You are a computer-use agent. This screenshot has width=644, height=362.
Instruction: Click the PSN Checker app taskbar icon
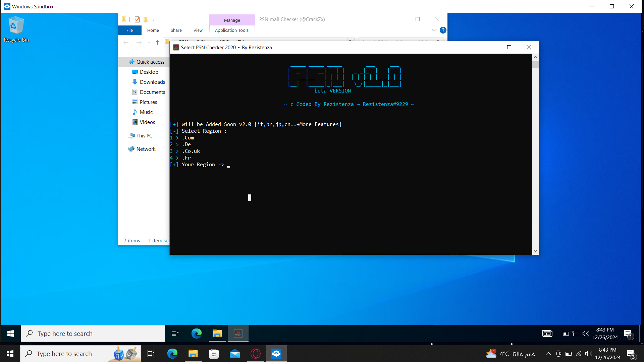coord(238,334)
